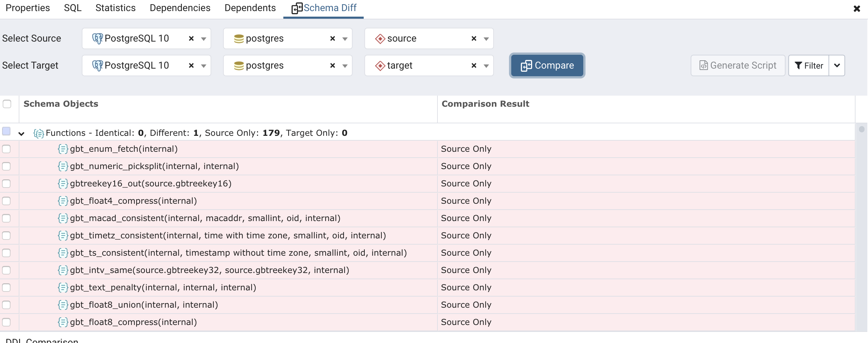Collapse the Functions group
This screenshot has height=343, width=868.
21,133
